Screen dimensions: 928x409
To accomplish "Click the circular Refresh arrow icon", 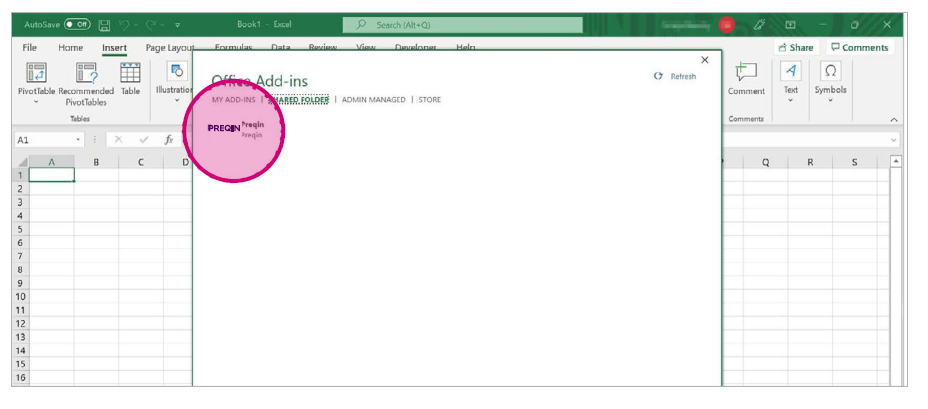I will (658, 76).
